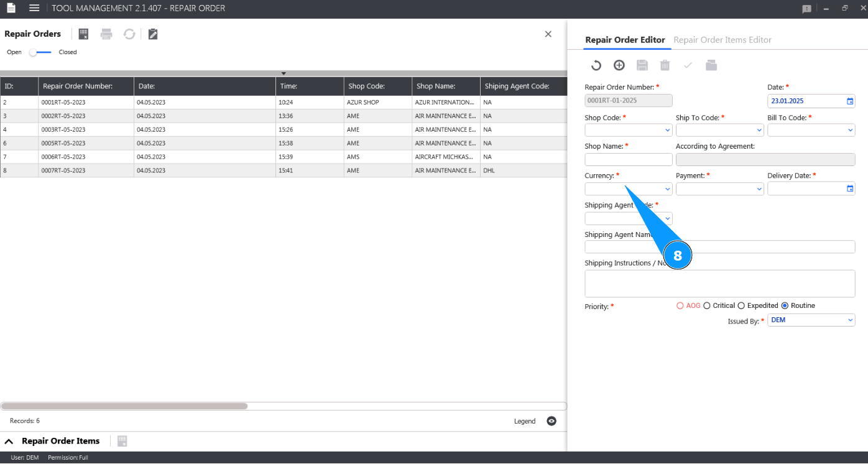
Task: Toggle the Open/Closed orders switch
Action: click(x=40, y=52)
